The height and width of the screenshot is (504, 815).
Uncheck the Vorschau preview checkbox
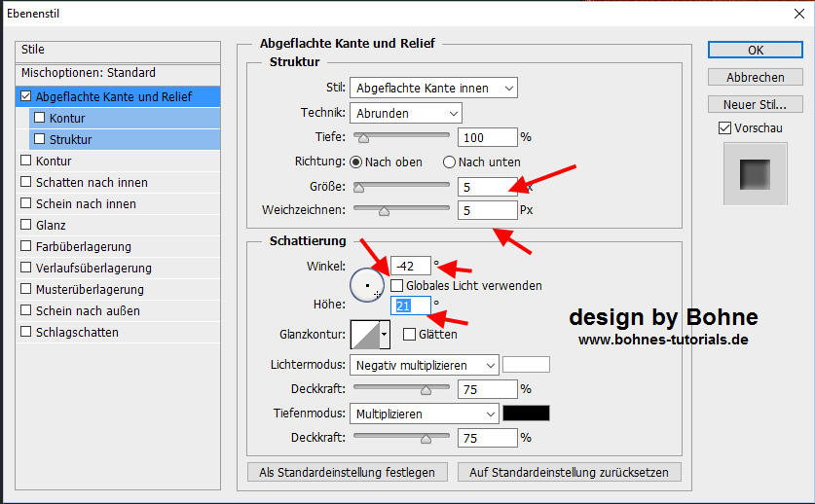pos(724,128)
